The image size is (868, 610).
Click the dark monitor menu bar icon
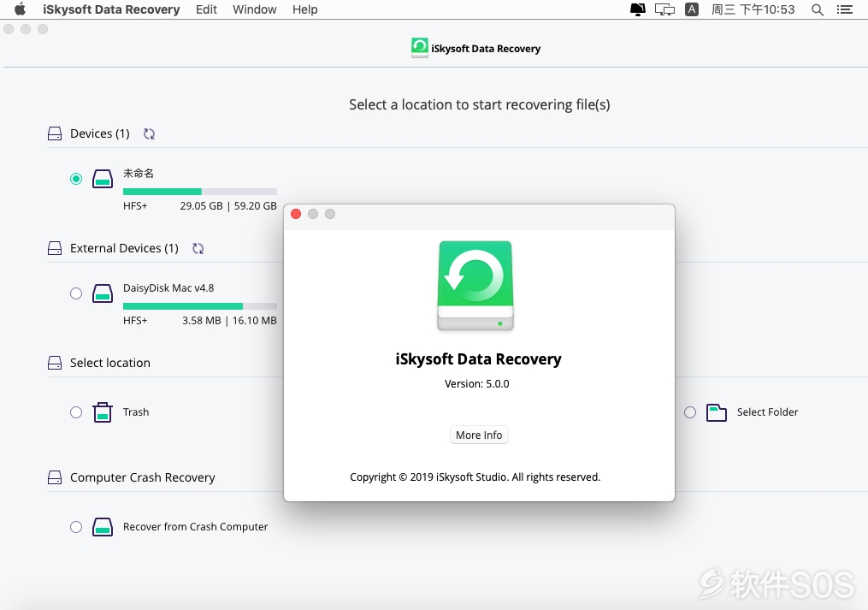(638, 9)
